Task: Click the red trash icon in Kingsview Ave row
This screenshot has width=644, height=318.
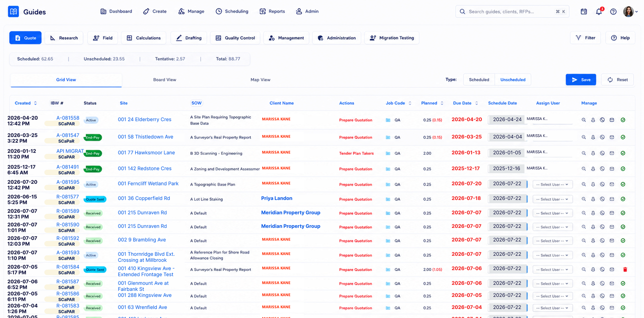Action: pos(625,269)
